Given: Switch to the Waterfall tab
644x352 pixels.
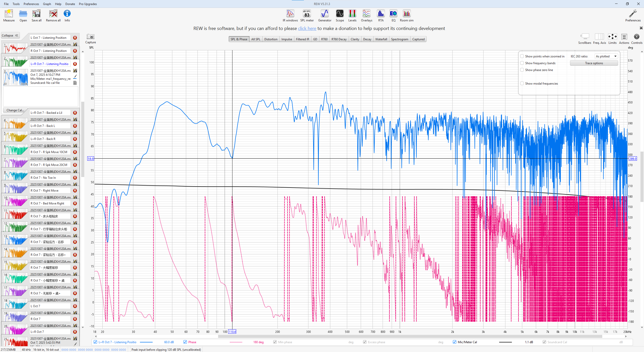Looking at the screenshot, I should point(381,39).
